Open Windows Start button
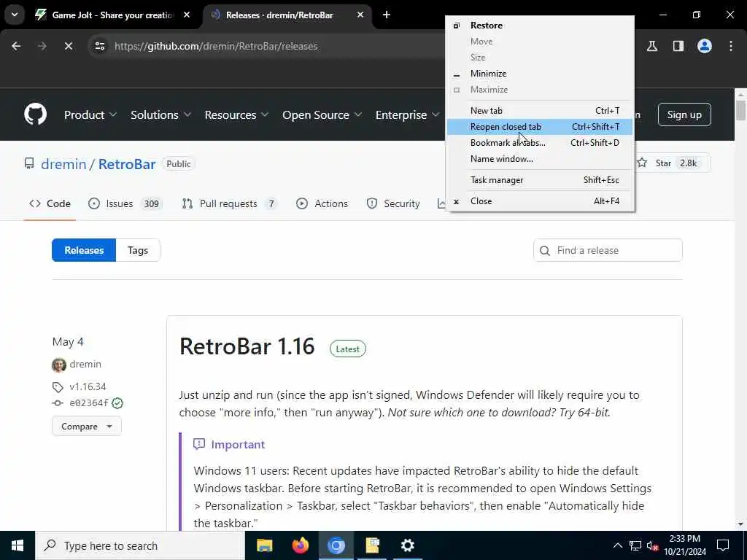This screenshot has height=560, width=747. [18, 545]
